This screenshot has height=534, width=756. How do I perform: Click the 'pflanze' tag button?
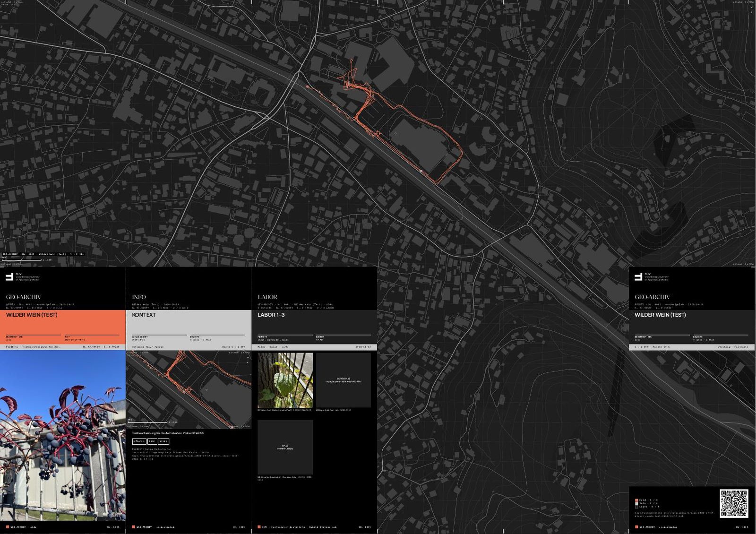pyautogui.click(x=139, y=441)
